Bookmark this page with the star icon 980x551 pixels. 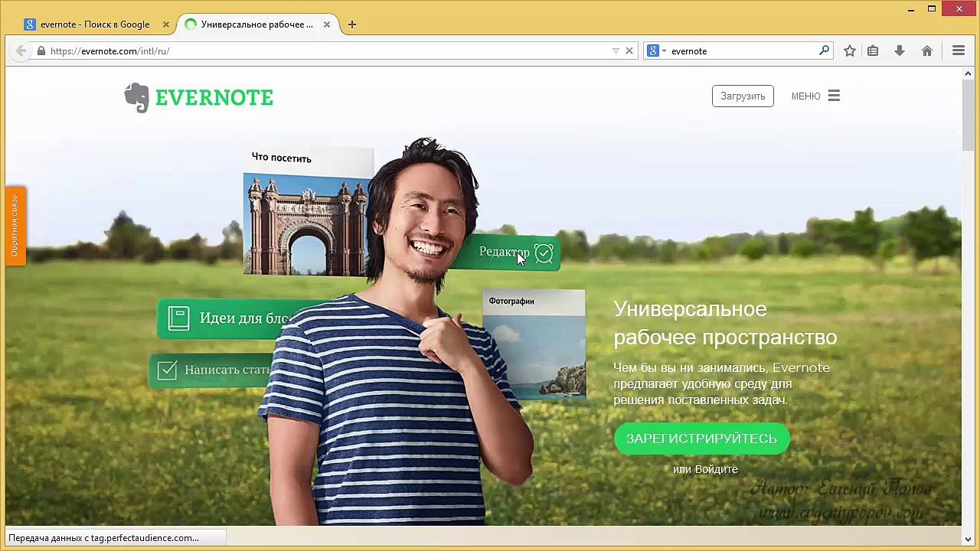[x=849, y=51]
